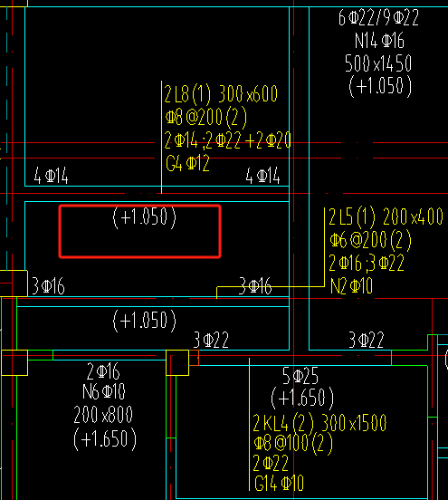The image size is (448, 500).
Task: Click the G4Φ12 side bar annotation
Action: point(187,163)
